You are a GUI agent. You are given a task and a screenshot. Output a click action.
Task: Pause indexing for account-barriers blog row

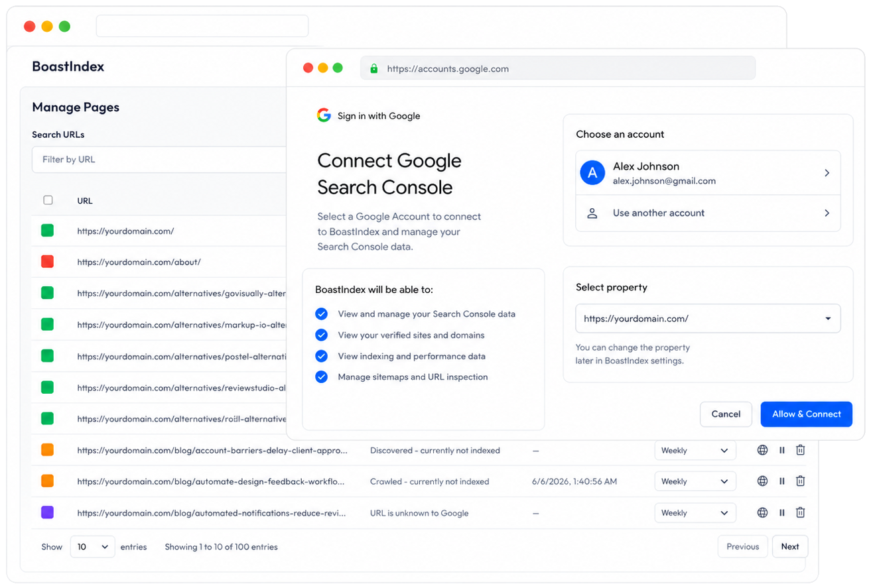tap(781, 450)
